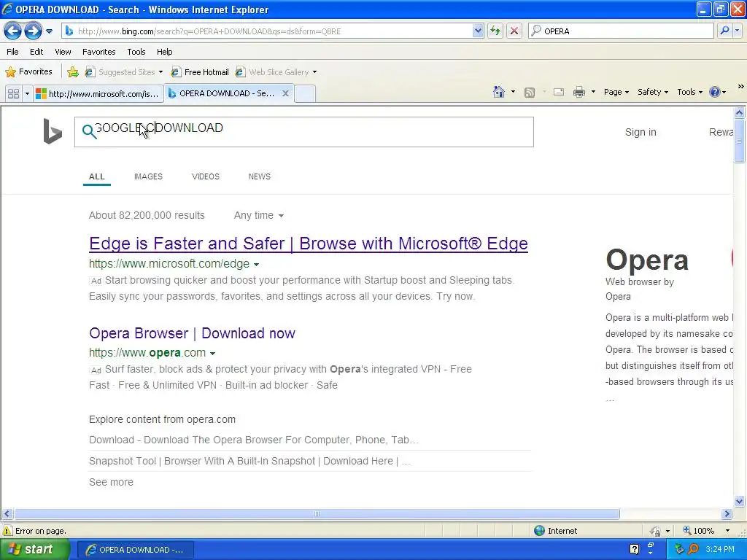Viewport: 747px width, 560px height.
Task: Open Free Hotmail favorites link
Action: [x=200, y=72]
